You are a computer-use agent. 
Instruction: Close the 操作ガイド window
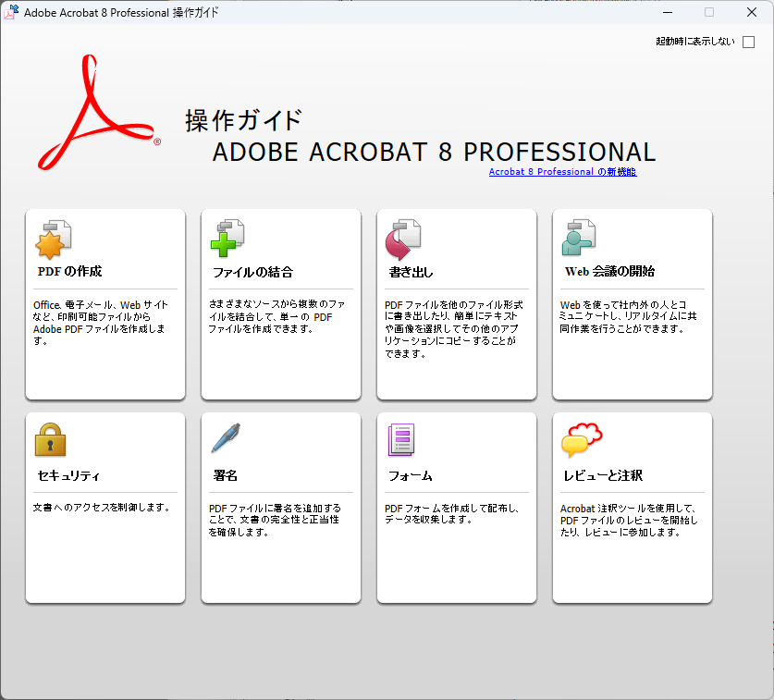click(x=751, y=12)
